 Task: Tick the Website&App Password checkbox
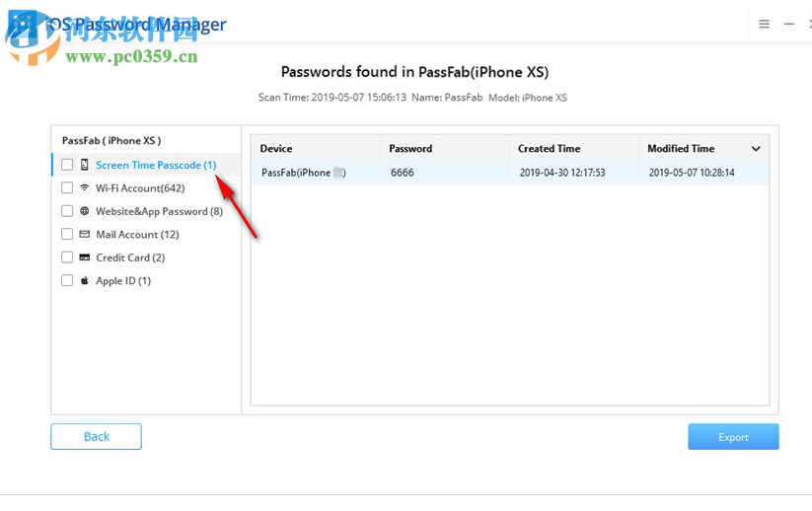point(67,211)
